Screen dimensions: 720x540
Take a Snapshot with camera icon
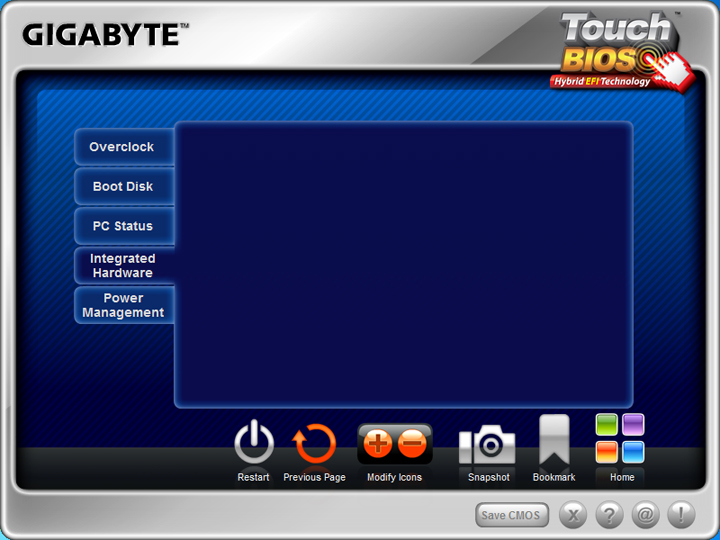pos(488,445)
